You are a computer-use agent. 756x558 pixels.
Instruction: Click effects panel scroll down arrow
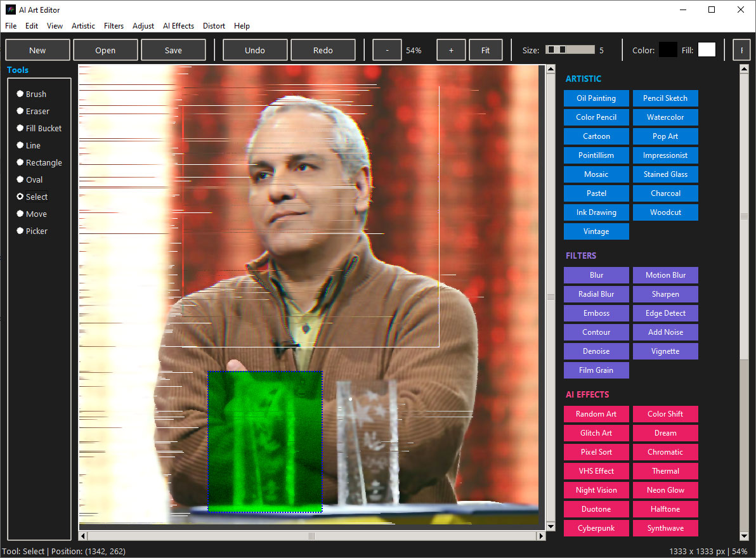744,536
